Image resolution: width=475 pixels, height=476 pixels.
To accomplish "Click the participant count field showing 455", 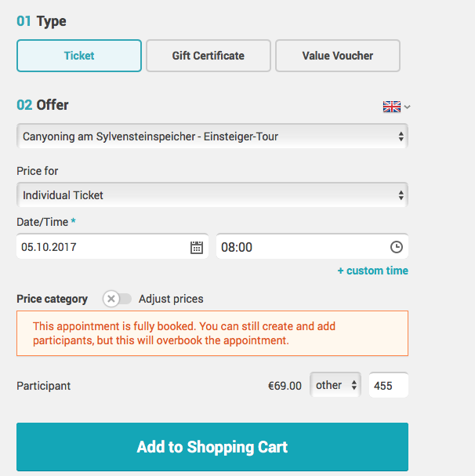I will pyautogui.click(x=389, y=386).
